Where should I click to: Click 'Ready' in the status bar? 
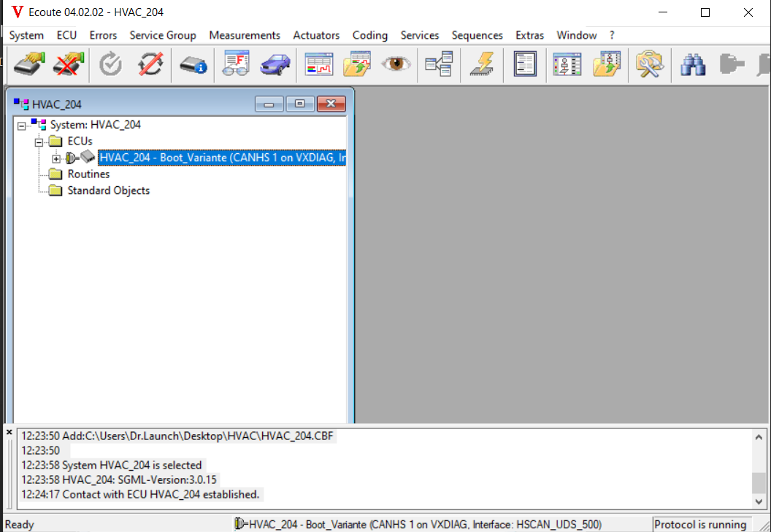coord(20,525)
